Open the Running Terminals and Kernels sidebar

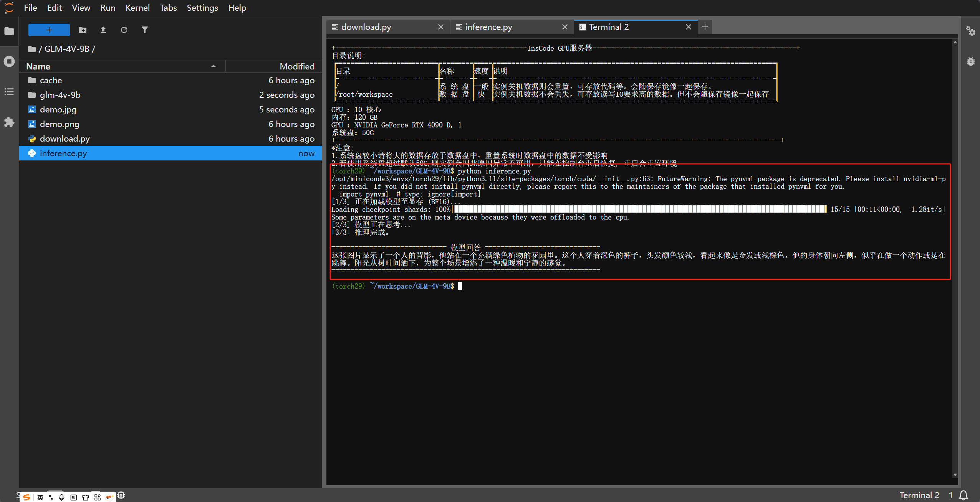pos(9,61)
